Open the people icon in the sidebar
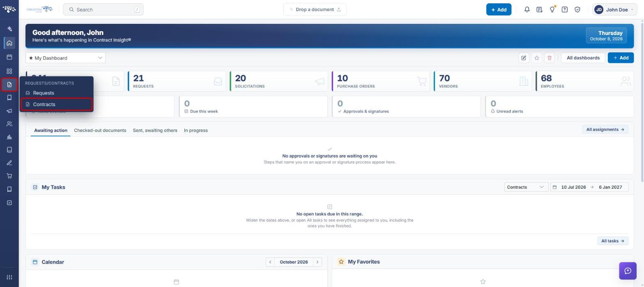644x287 pixels. click(x=9, y=124)
